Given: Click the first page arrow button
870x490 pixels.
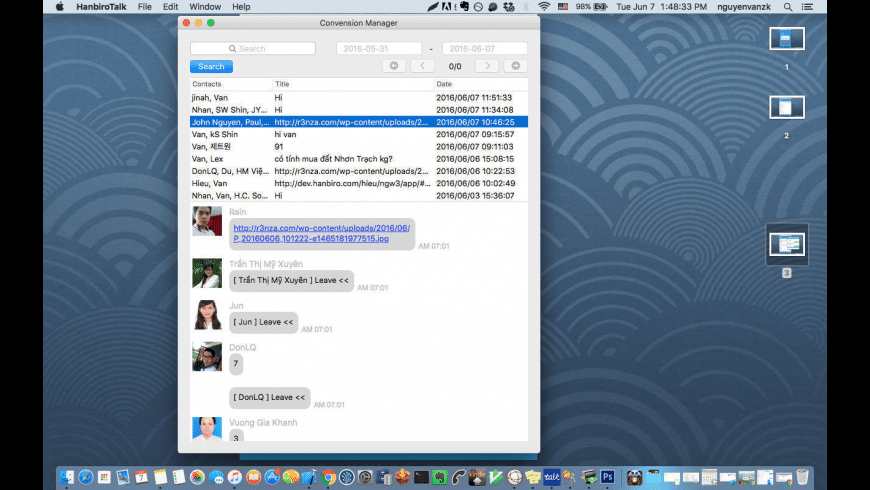Looking at the screenshot, I should click(394, 66).
